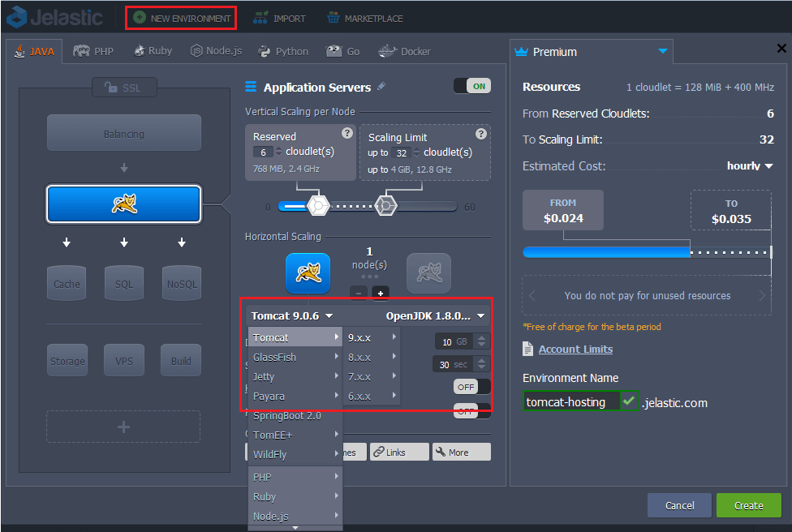The width and height of the screenshot is (792, 532).
Task: Open the Import option
Action: (279, 19)
